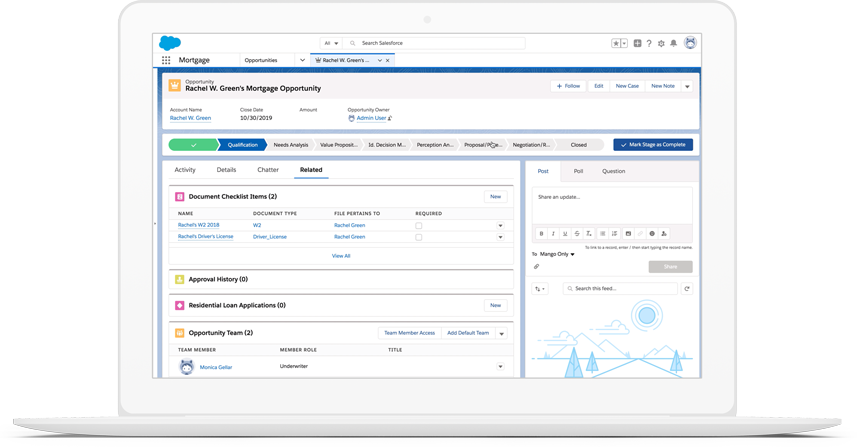857x447 pixels.
Task: Tick Required checkbox for Rachel's Driver's License
Action: (x=419, y=237)
